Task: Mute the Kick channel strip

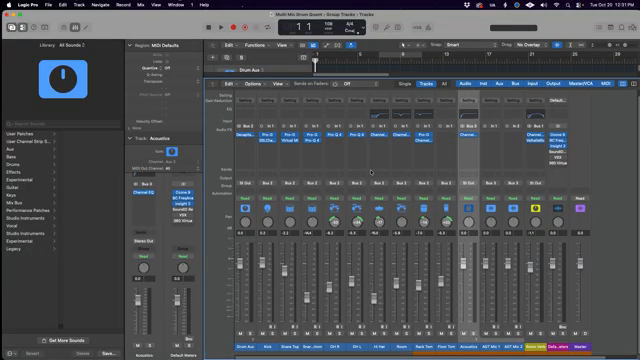Action: pos(262,333)
